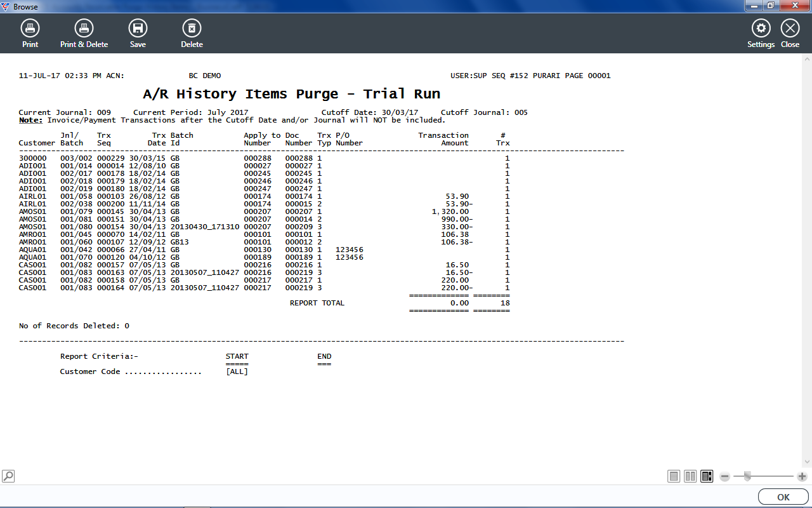The width and height of the screenshot is (812, 508).
Task: Click Trx Date '12/08/10'
Action: coord(147,166)
